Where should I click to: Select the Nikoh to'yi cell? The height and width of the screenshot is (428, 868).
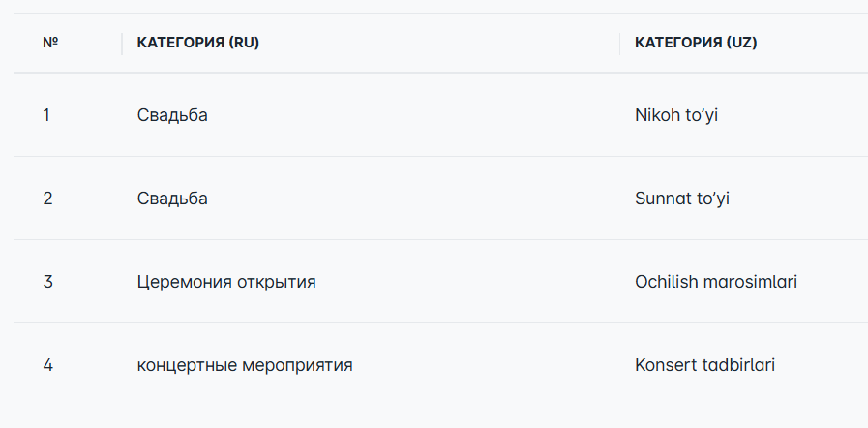[676, 115]
